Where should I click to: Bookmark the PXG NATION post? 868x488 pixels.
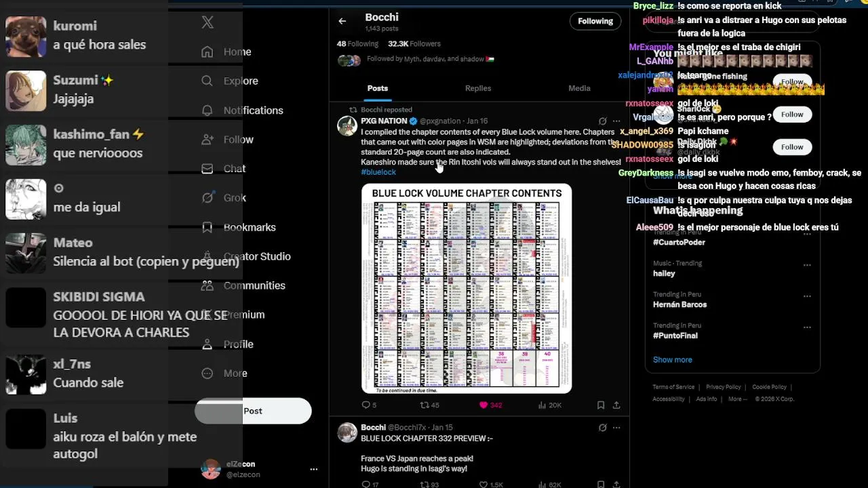pos(601,405)
